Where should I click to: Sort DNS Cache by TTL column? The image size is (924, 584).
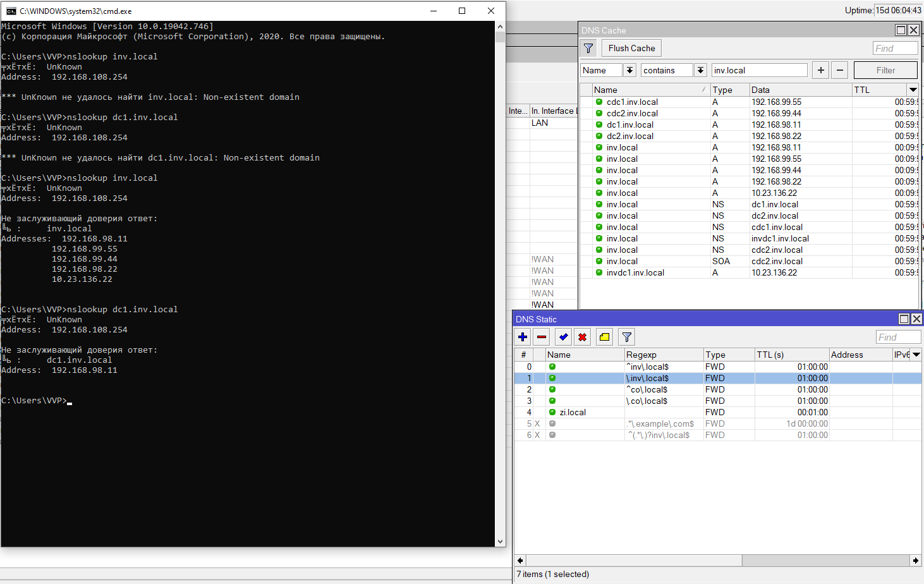tap(879, 90)
